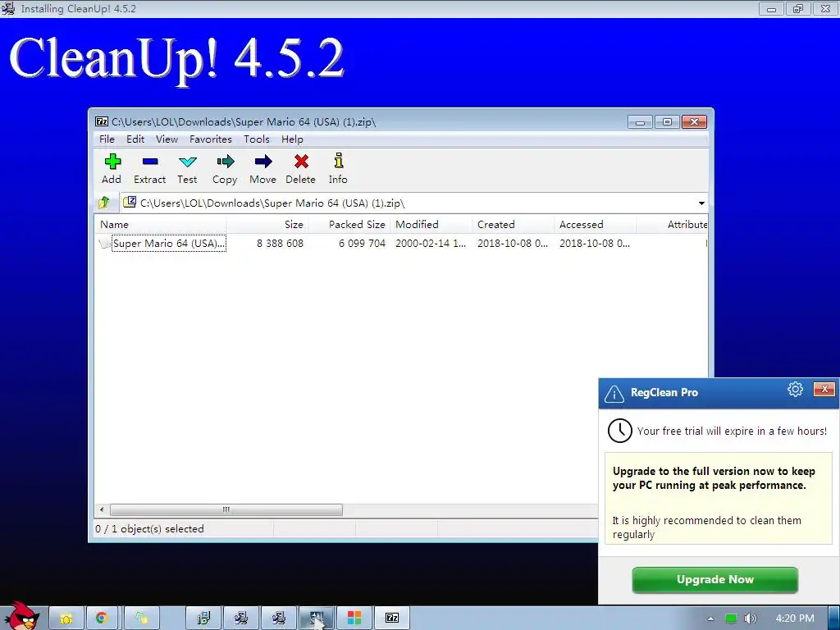Image resolution: width=840 pixels, height=630 pixels.
Task: Go up one folder level icon
Action: pos(104,203)
